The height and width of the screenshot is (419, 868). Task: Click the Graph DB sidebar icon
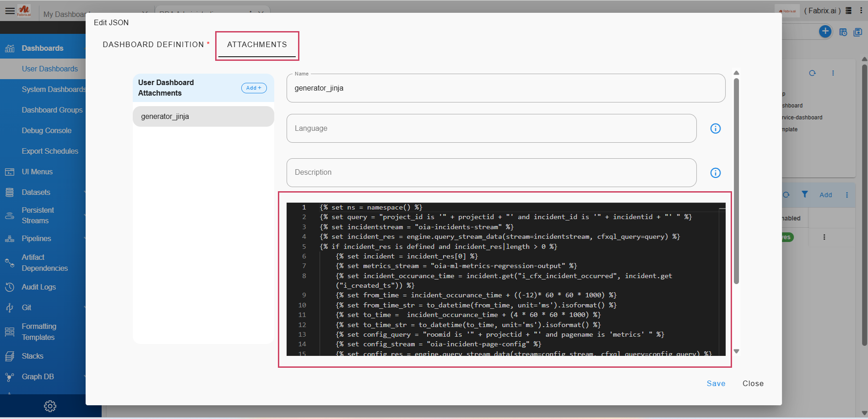pos(10,377)
